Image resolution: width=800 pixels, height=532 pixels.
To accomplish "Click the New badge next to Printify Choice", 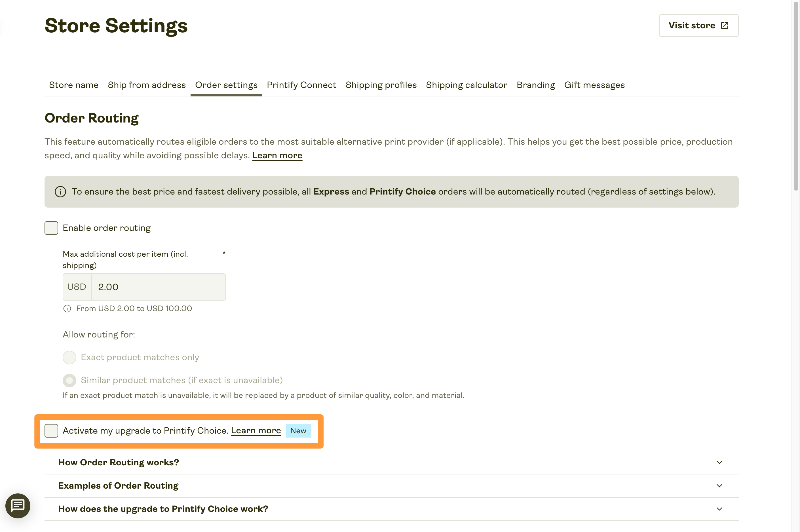I will tap(298, 430).
